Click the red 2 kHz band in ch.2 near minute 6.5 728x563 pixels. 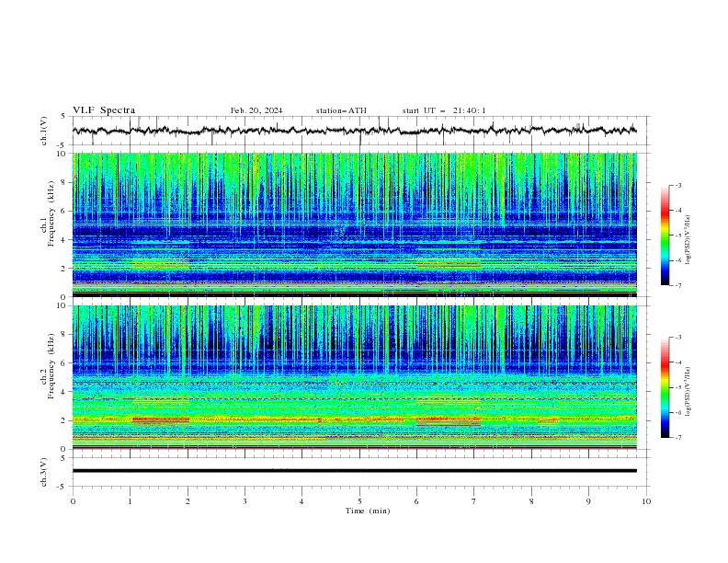pos(448,419)
